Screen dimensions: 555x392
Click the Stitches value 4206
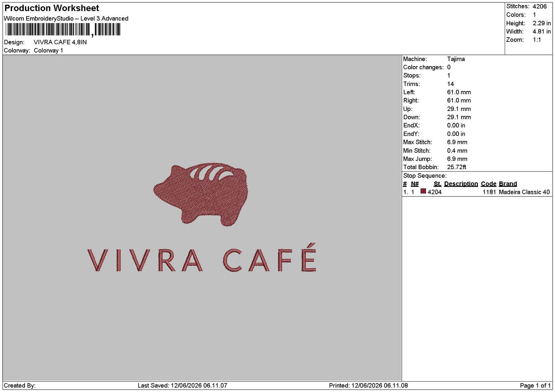click(x=540, y=7)
